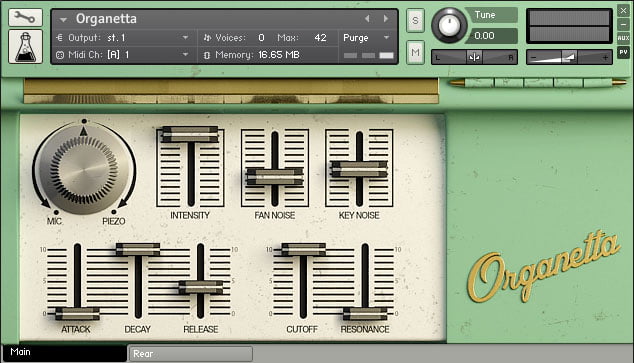This screenshot has height=363, width=634.
Task: Click the pan center icon
Action: (x=474, y=57)
